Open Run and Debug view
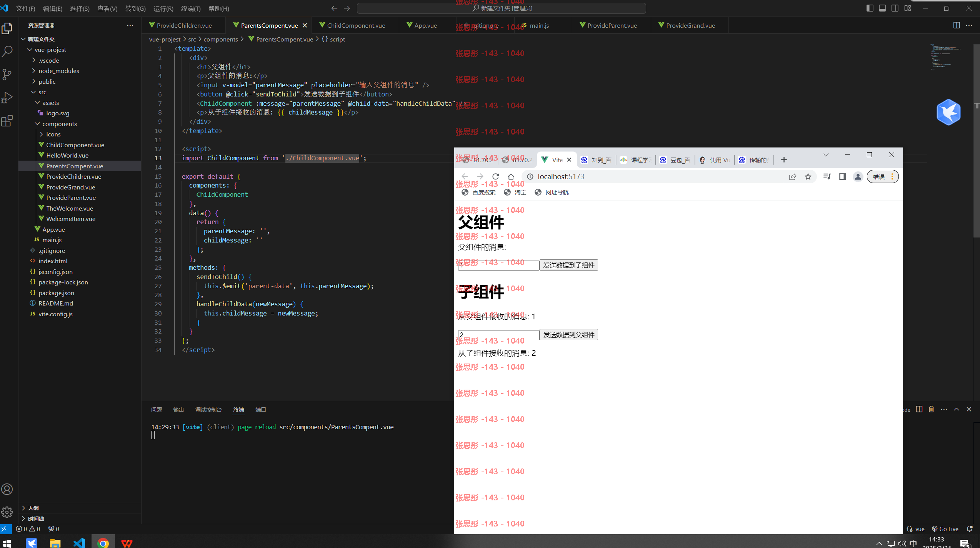Screen dimensions: 980x548 (x=7, y=98)
